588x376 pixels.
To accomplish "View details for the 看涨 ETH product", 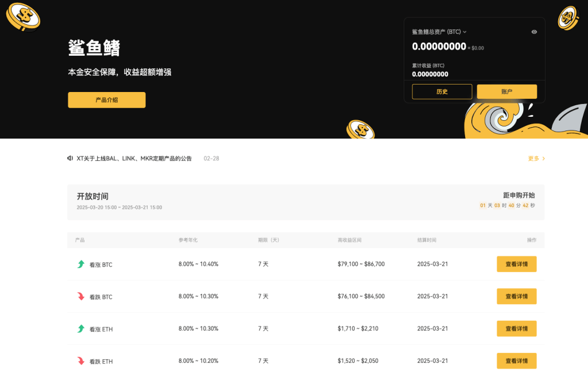I will (x=516, y=328).
